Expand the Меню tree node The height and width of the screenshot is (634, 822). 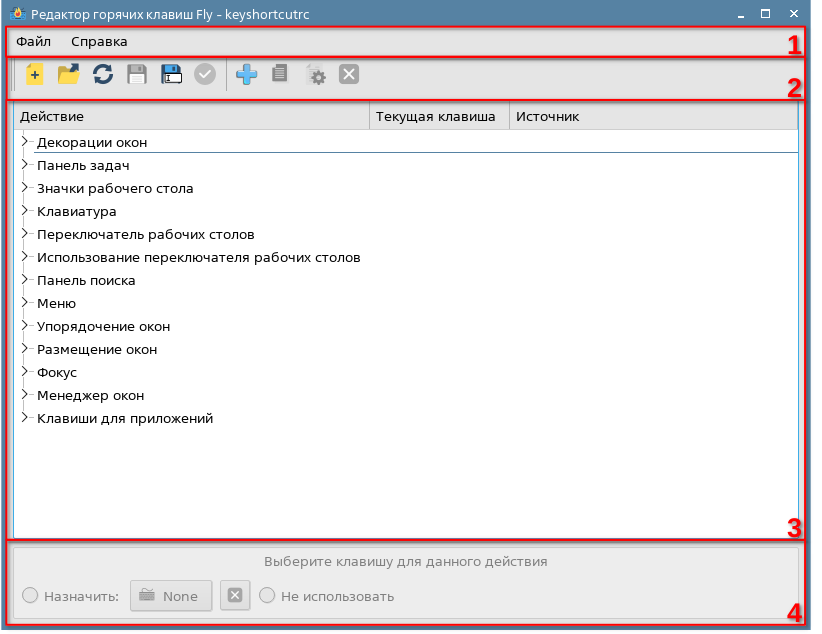tap(24, 303)
